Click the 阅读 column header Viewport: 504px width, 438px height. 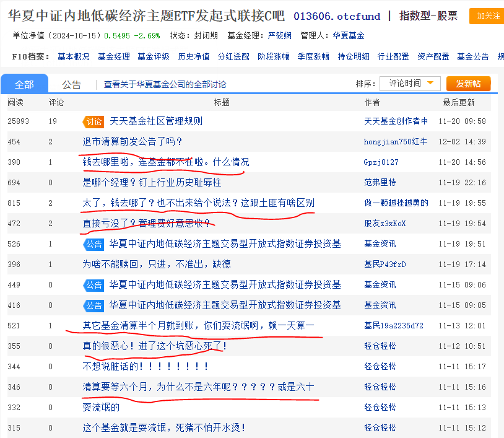[15, 103]
